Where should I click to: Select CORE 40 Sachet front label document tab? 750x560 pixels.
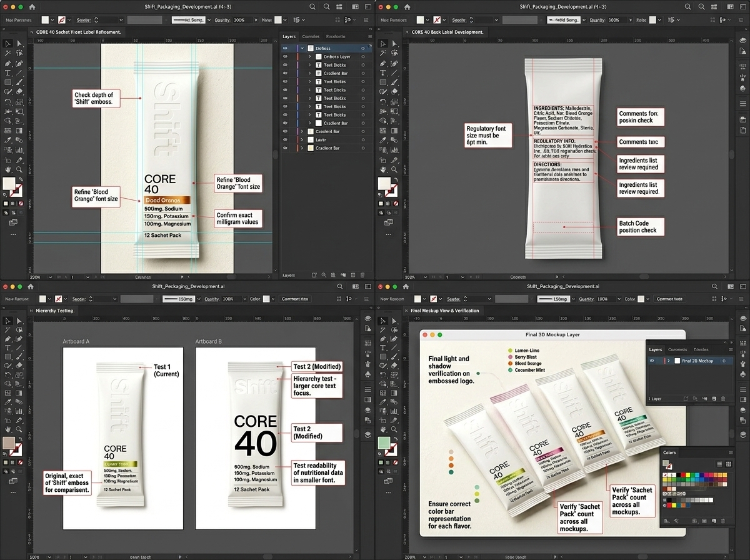click(x=79, y=31)
